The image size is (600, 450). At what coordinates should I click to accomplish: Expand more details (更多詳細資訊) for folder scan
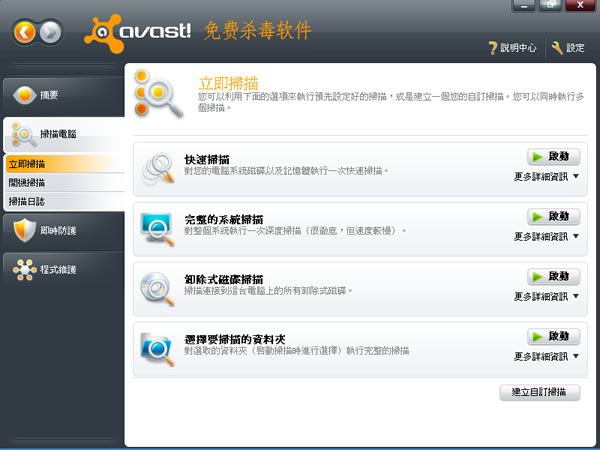[546, 356]
